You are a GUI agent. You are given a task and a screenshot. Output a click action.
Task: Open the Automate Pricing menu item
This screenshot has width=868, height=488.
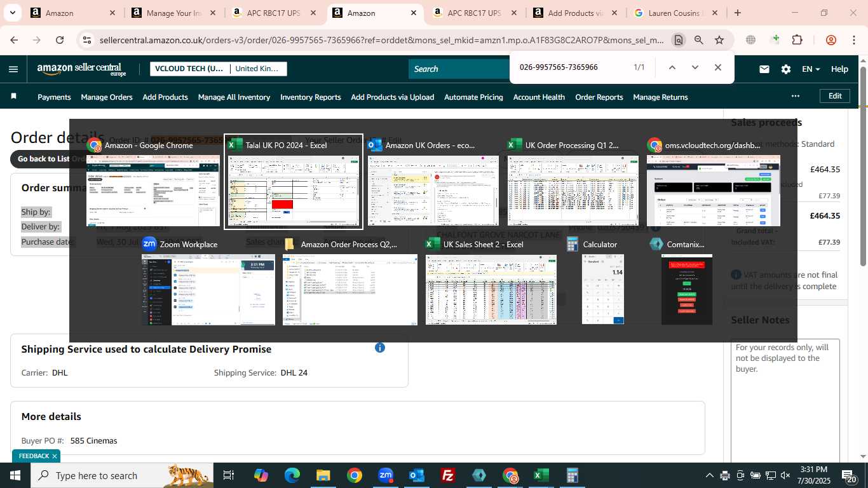pyautogui.click(x=473, y=97)
